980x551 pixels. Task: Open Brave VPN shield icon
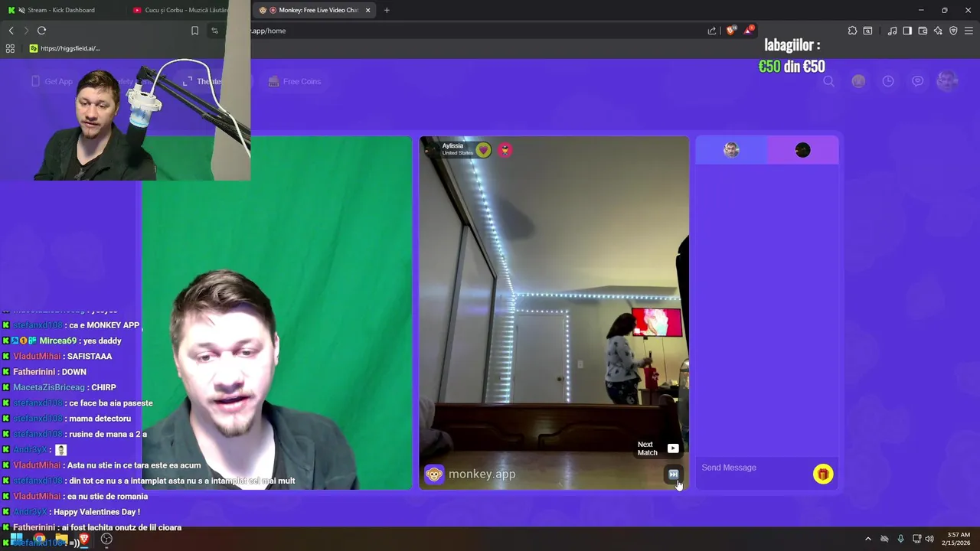953,31
